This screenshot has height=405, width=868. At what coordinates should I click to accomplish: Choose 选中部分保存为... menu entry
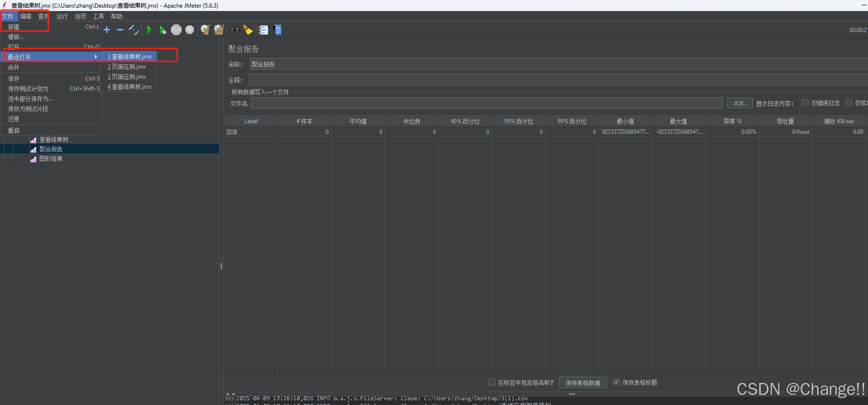pos(51,99)
